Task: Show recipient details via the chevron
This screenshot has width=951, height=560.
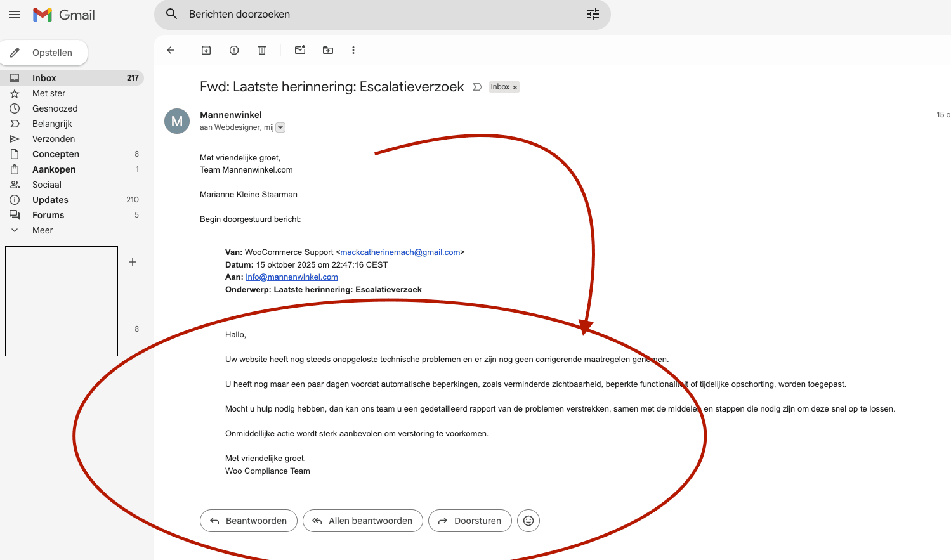Action: click(x=280, y=127)
